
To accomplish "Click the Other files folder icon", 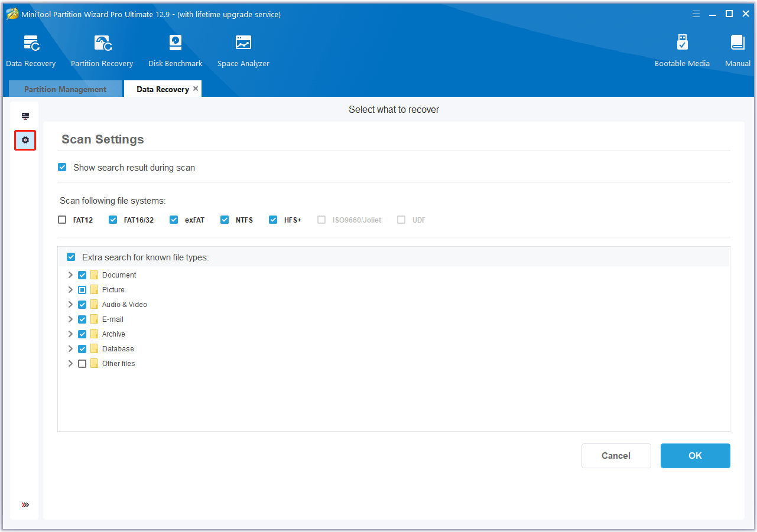I will click(x=95, y=364).
